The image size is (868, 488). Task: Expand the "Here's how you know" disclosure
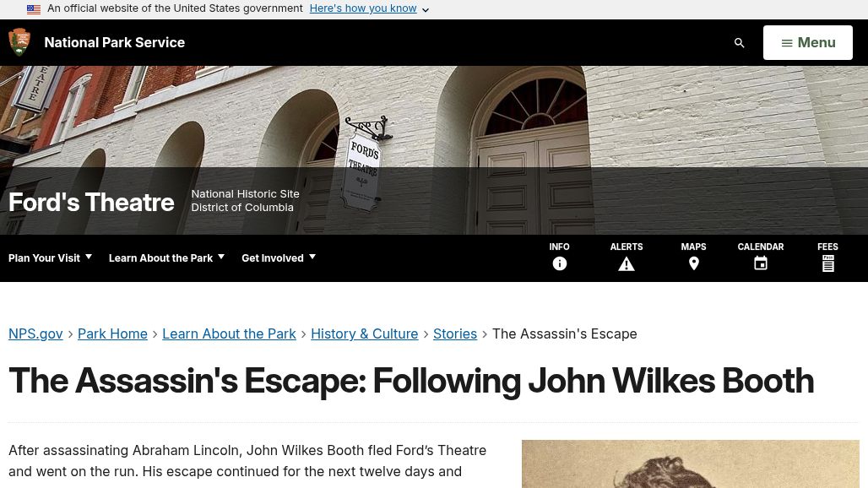(369, 8)
